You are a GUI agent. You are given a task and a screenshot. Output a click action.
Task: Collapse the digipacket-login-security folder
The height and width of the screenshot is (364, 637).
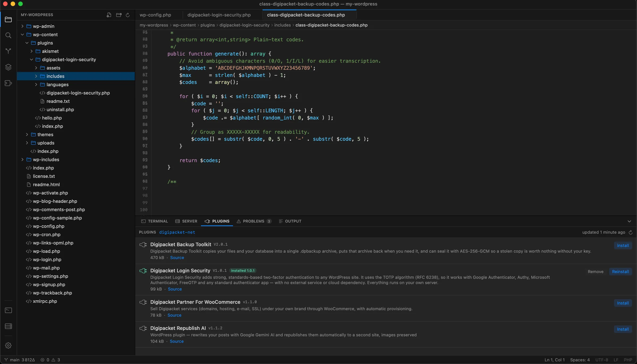[x=31, y=60]
